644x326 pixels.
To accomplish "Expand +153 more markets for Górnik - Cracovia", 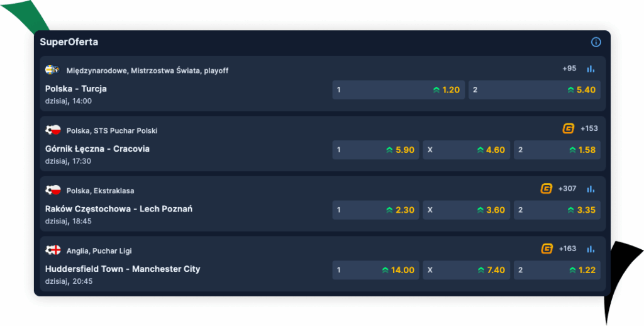I will click(x=589, y=128).
